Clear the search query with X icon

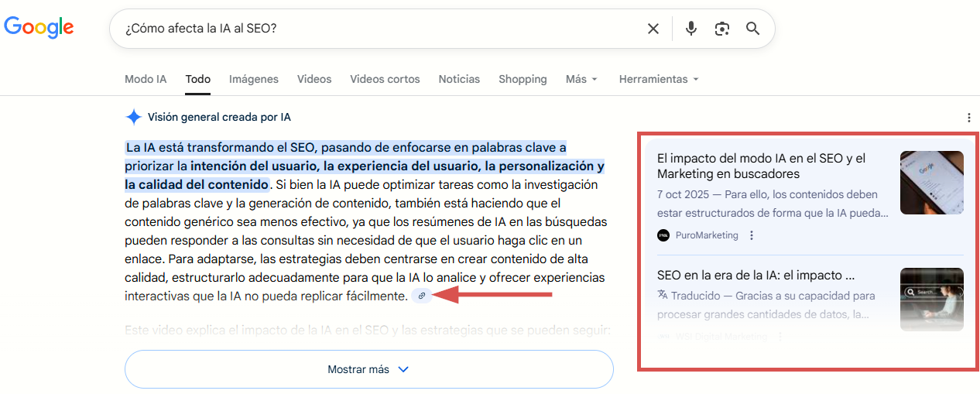point(653,29)
